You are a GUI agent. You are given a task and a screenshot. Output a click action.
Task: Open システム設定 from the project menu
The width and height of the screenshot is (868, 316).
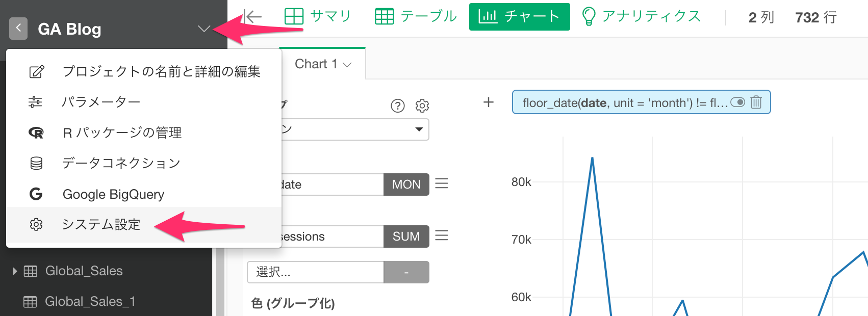[144, 224]
